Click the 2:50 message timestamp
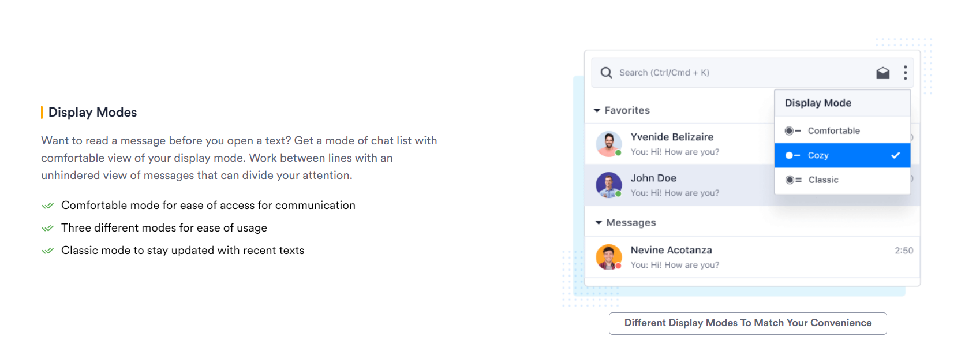The width and height of the screenshot is (980, 362). [x=904, y=251]
